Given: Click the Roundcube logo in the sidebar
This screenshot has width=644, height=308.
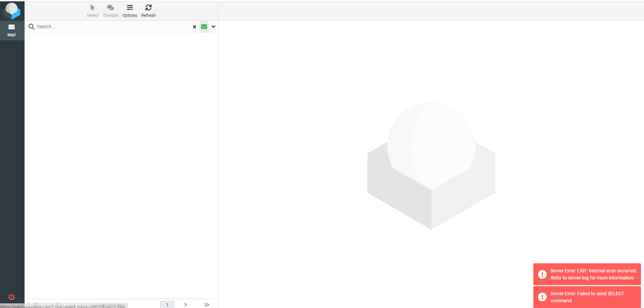Looking at the screenshot, I should coord(12,11).
